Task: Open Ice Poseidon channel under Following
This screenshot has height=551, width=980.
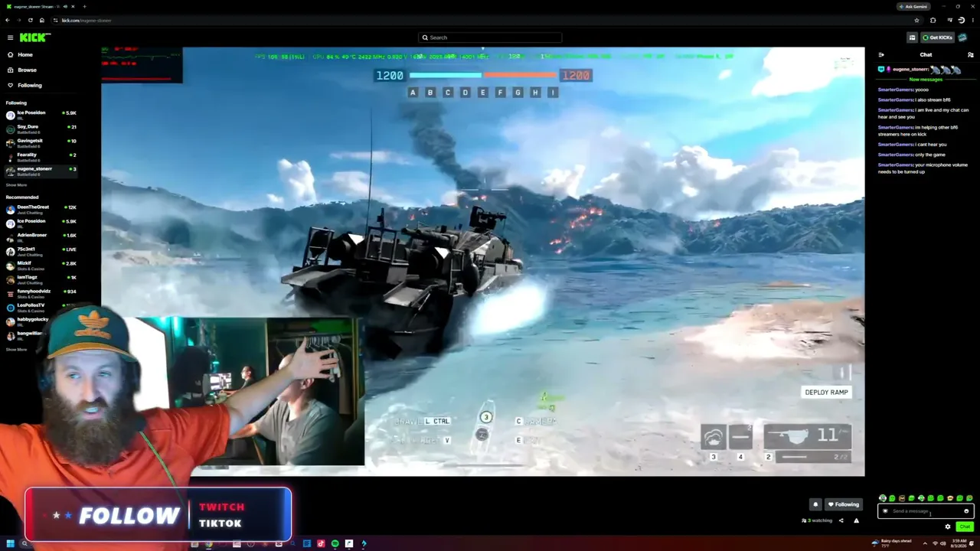Action: click(x=41, y=114)
